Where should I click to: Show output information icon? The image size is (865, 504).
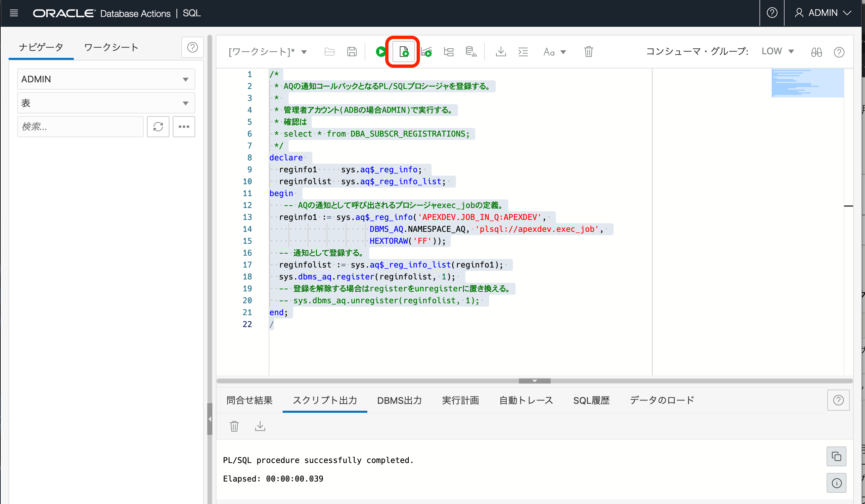pyautogui.click(x=837, y=483)
